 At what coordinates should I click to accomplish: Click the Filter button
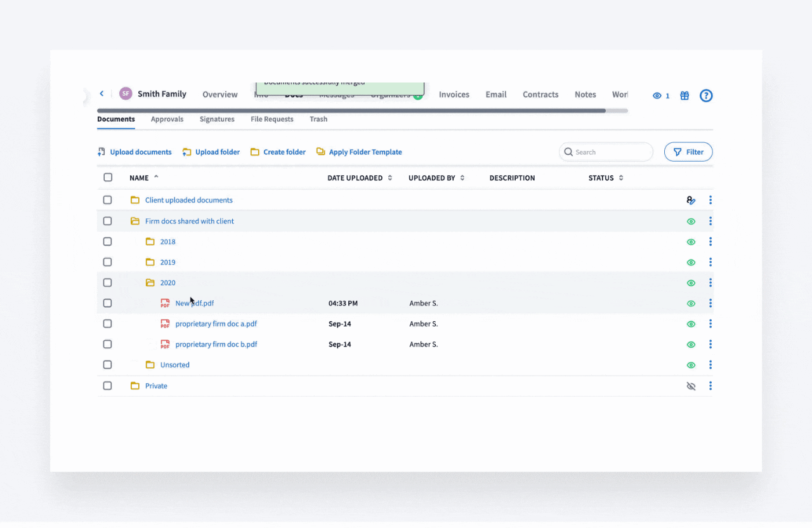point(688,152)
